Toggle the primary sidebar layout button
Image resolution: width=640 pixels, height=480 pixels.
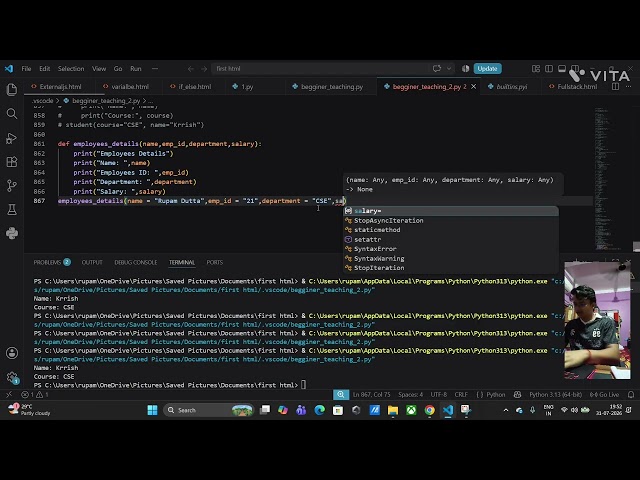549,69
